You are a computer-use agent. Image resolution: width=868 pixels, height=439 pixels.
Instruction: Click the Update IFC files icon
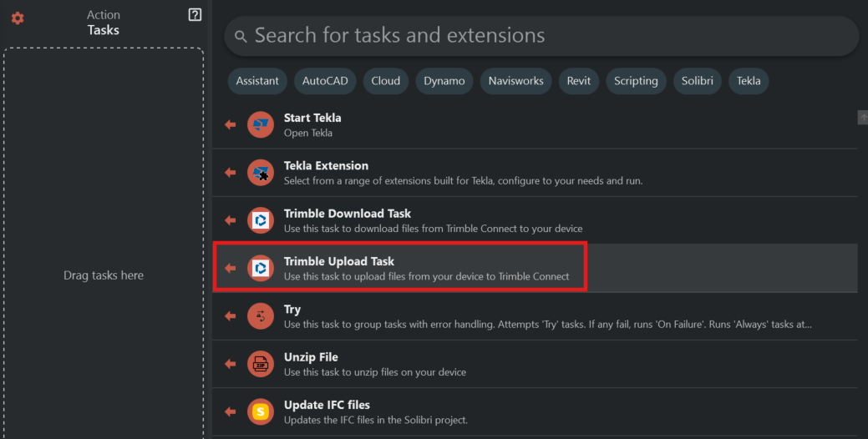[261, 411]
